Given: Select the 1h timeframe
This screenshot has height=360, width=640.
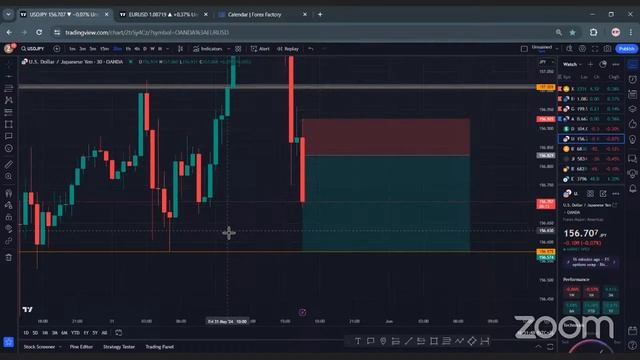Looking at the screenshot, I should pyautogui.click(x=128, y=49).
